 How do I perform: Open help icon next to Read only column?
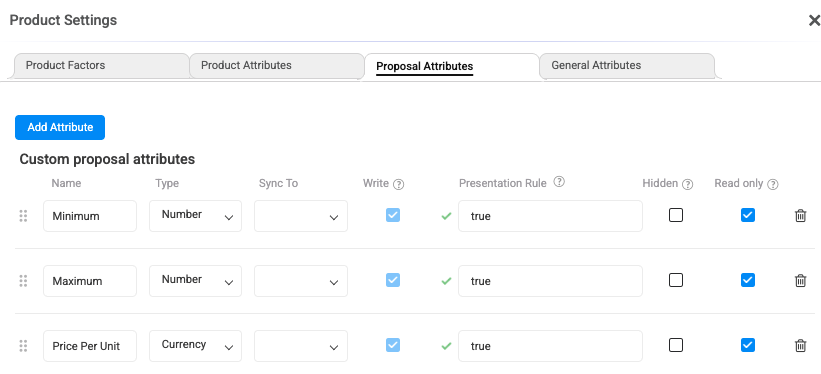tap(773, 184)
